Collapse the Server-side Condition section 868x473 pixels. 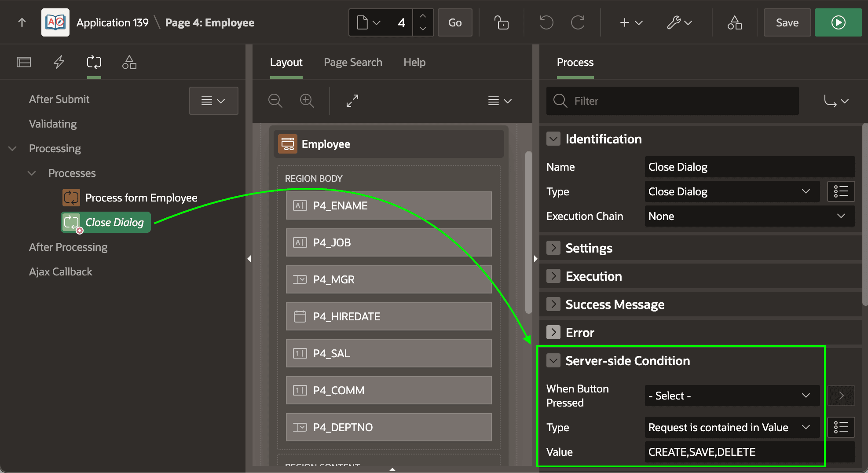(553, 360)
